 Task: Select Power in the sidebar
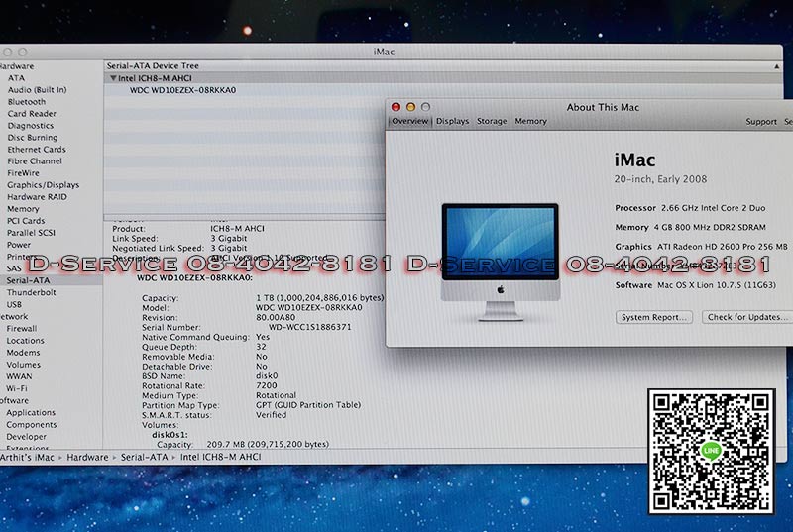point(19,245)
